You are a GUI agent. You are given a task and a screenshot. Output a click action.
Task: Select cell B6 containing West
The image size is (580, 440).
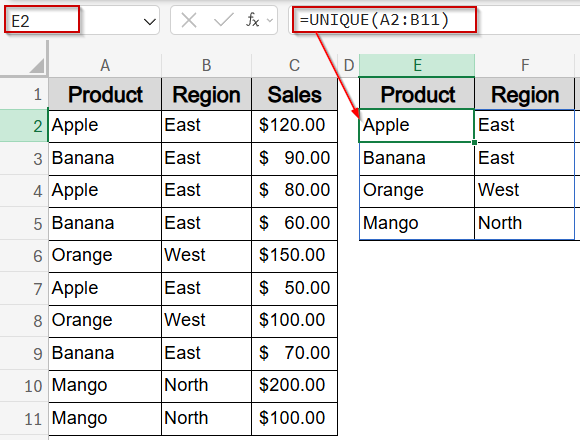click(x=206, y=256)
